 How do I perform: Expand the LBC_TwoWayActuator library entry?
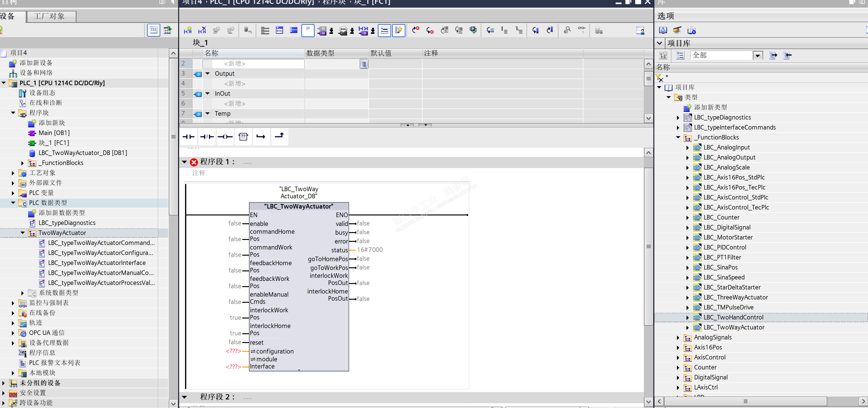687,328
